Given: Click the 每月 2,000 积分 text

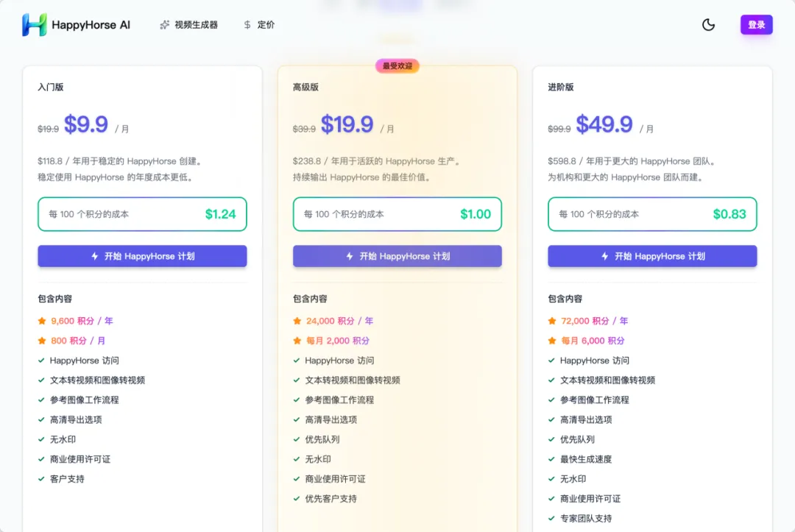Looking at the screenshot, I should click(338, 341).
